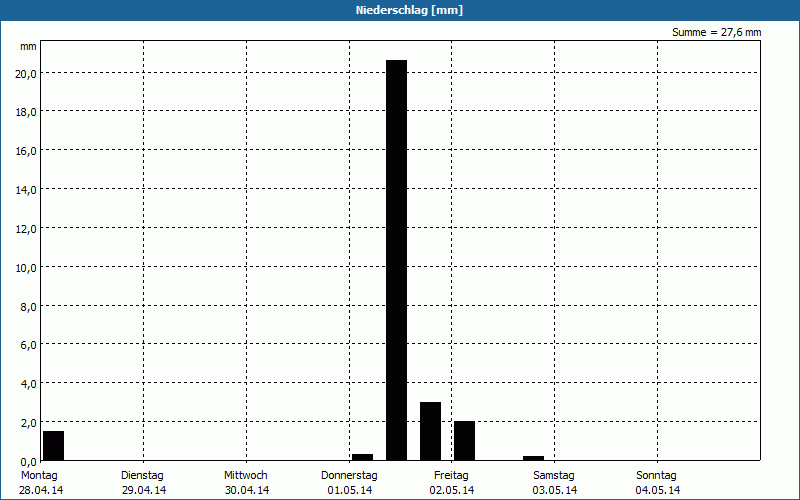This screenshot has width=800, height=500.
Task: Click the Sonntag axis label
Action: click(656, 476)
